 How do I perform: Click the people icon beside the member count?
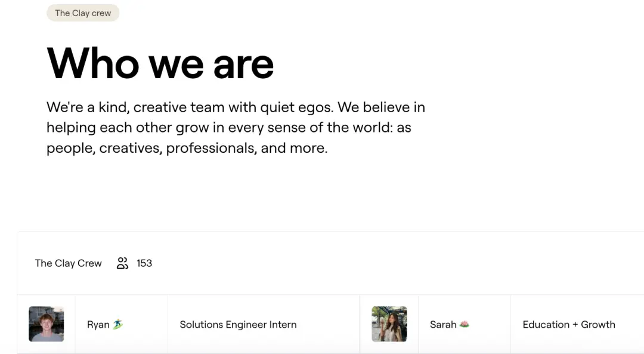122,263
